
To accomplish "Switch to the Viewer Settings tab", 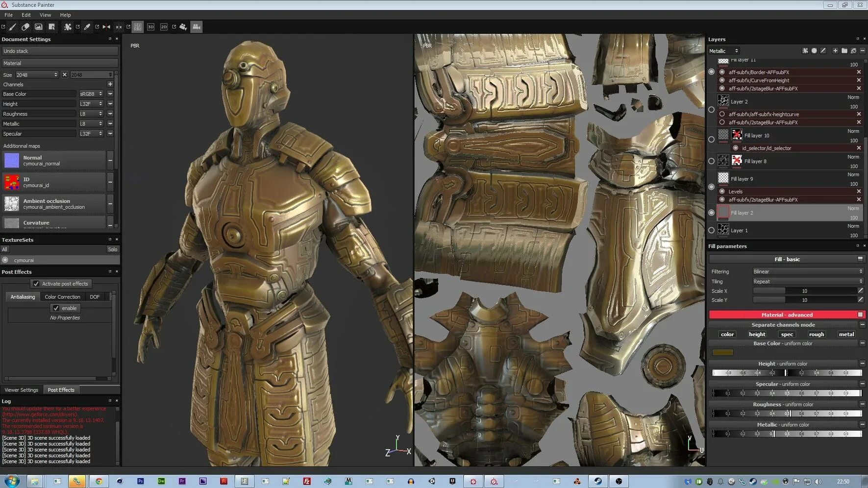I will pyautogui.click(x=21, y=390).
